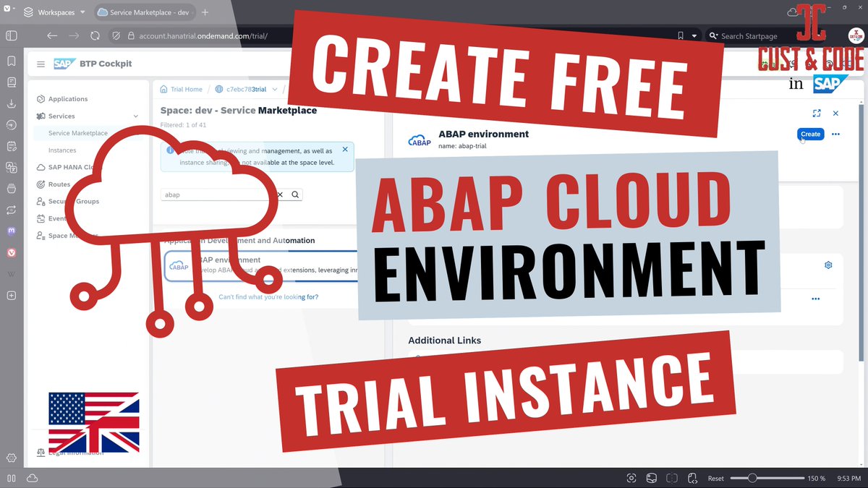
Task: Open the sync cloud status icon
Action: click(32, 479)
